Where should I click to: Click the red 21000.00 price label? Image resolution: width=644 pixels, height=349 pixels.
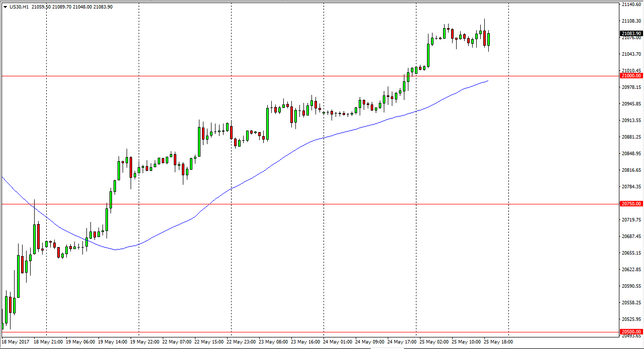[x=631, y=76]
